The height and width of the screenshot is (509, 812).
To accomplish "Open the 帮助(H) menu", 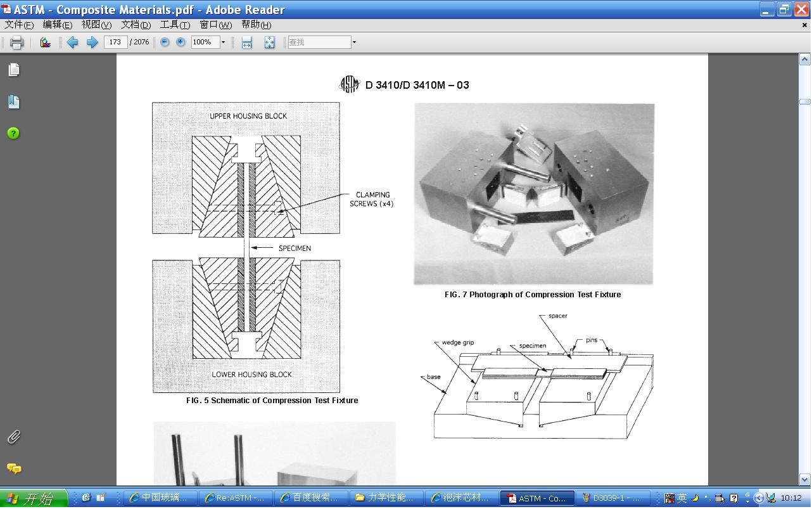I will [x=256, y=25].
